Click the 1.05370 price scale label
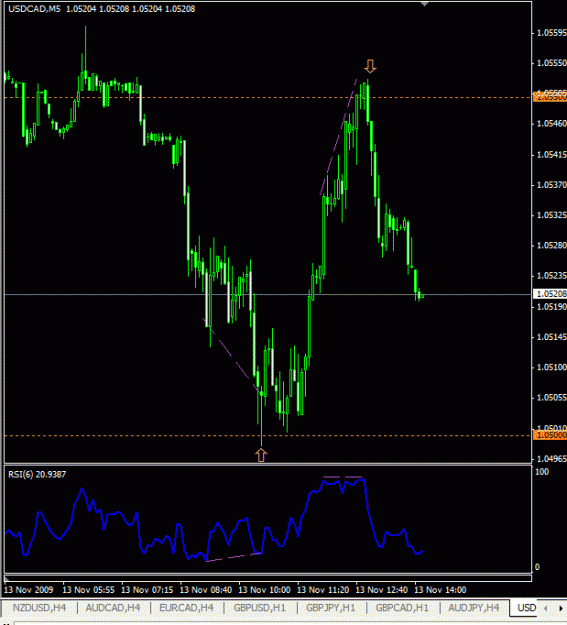Viewport: 567px width, 625px height. (x=551, y=185)
